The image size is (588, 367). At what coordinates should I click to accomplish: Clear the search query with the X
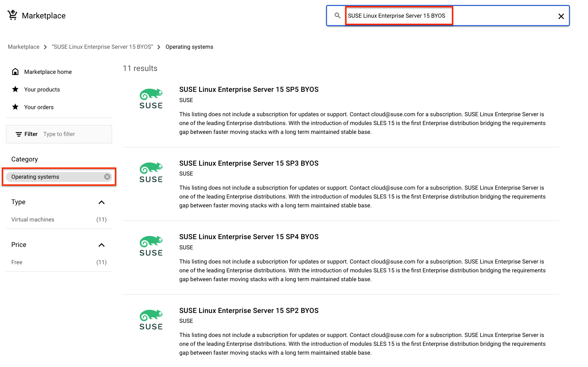point(561,16)
